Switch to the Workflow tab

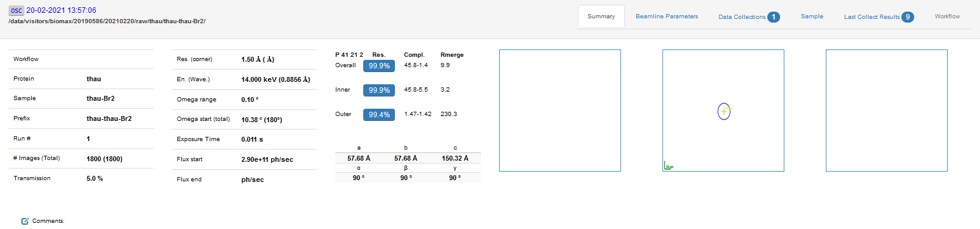[947, 16]
